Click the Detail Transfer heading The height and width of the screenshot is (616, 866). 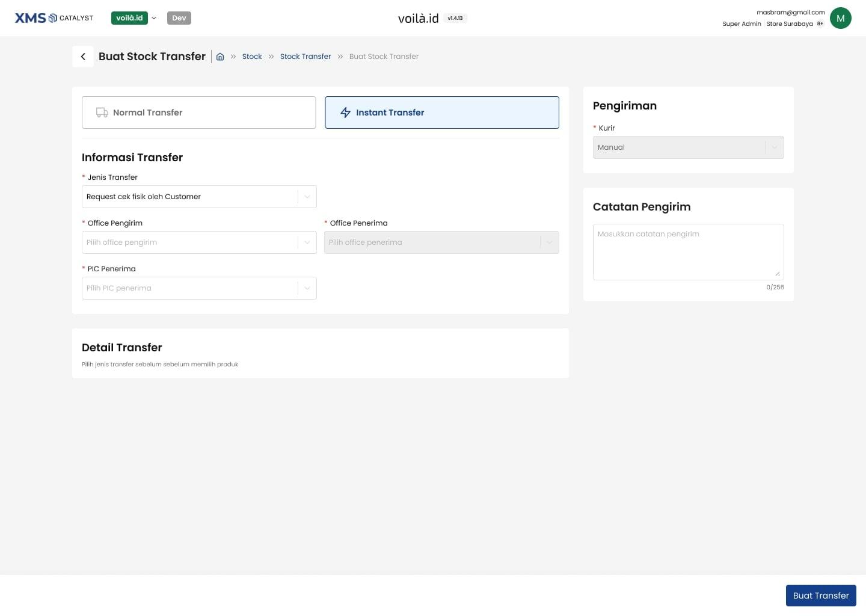point(122,348)
